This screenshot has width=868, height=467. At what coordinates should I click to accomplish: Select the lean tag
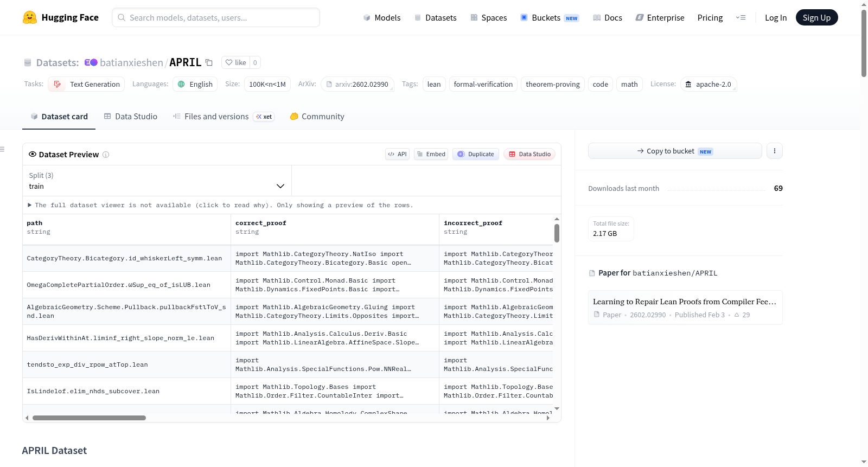click(x=434, y=84)
